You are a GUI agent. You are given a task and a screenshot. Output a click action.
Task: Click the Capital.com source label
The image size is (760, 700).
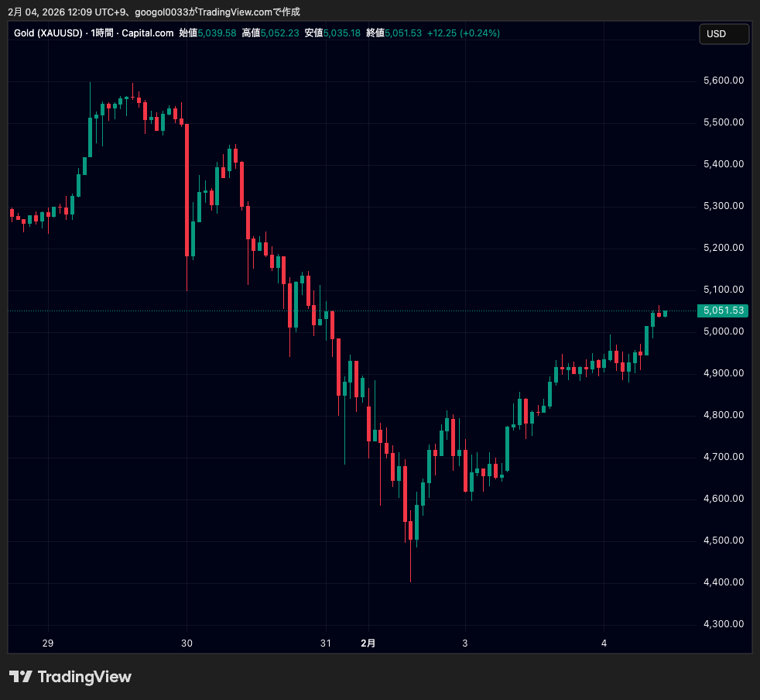pyautogui.click(x=148, y=33)
